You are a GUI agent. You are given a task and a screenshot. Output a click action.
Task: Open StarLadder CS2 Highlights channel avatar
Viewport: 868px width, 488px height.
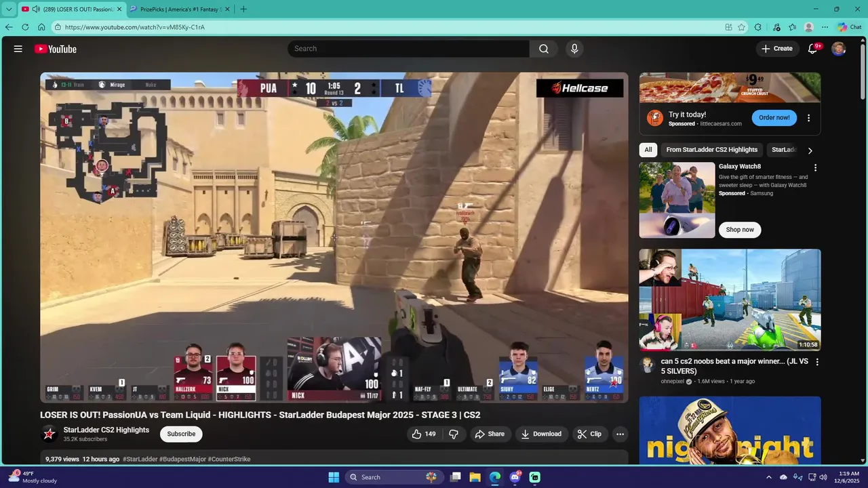click(x=50, y=434)
